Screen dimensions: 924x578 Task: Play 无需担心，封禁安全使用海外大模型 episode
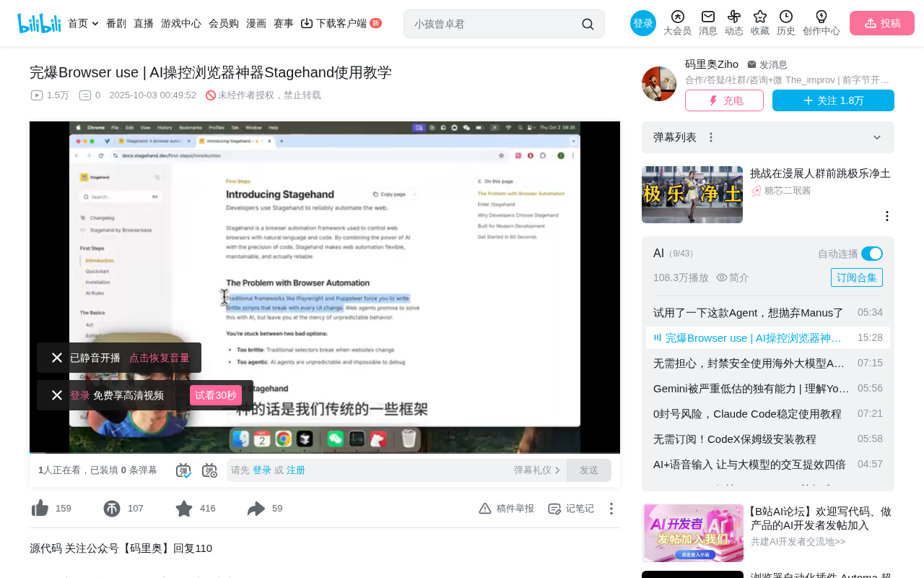[768, 363]
